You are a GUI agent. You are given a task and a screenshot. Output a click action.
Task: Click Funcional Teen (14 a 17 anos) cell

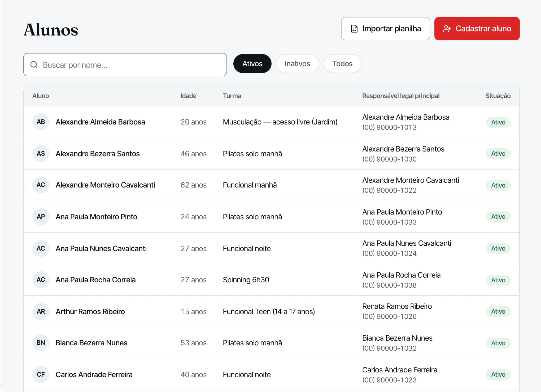(269, 311)
